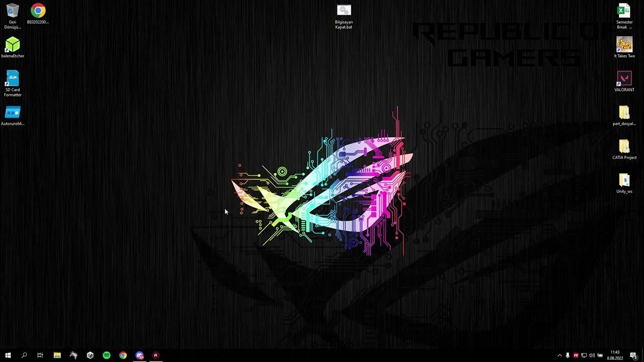Screen dimensions: 644x362
Task: Open the taskbar app left of Unity Hub
Action: 73,355
